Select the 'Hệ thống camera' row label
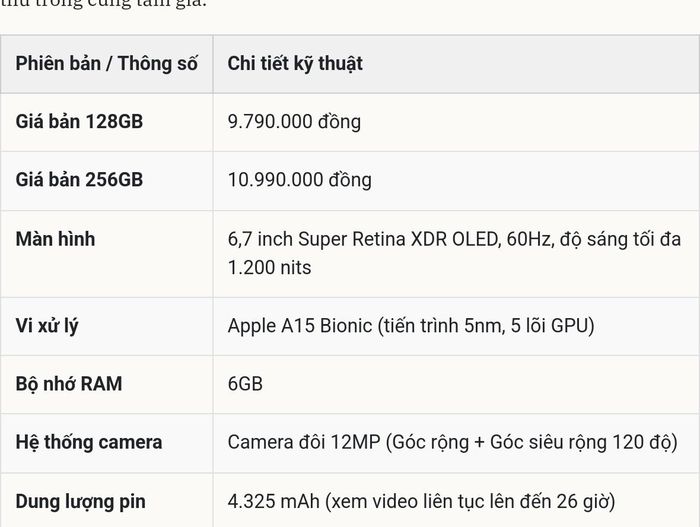The width and height of the screenshot is (700, 527). coord(89,442)
